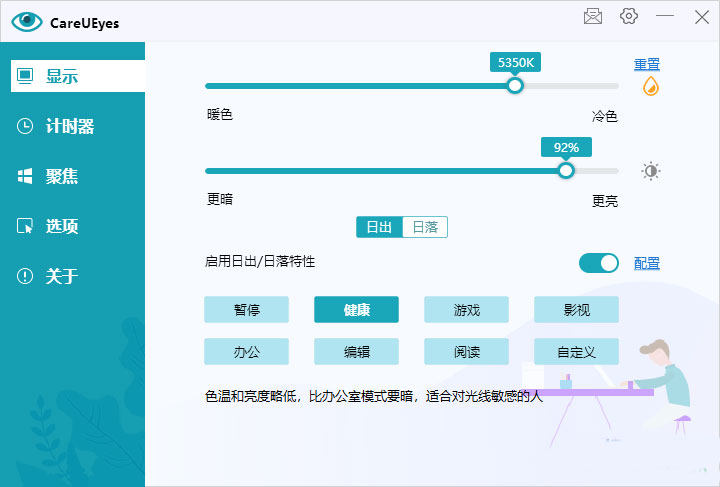The width and height of the screenshot is (720, 487).
Task: Choose the 自定义 custom mode
Action: (576, 352)
